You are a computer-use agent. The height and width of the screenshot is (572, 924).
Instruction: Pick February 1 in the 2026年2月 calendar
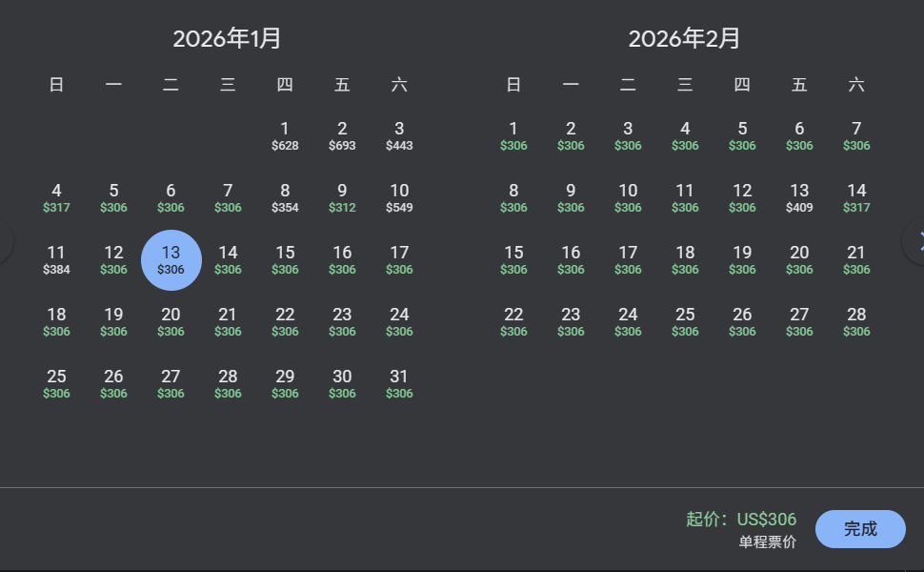point(513,135)
